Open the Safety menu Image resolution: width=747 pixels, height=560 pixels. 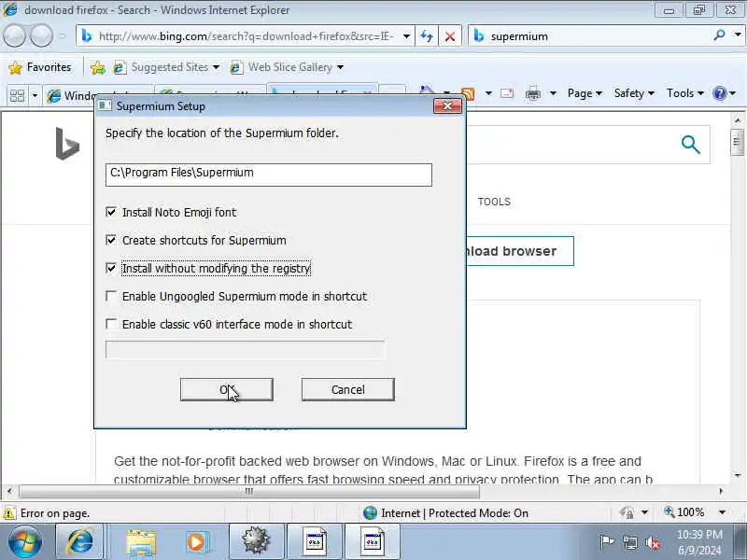point(634,93)
